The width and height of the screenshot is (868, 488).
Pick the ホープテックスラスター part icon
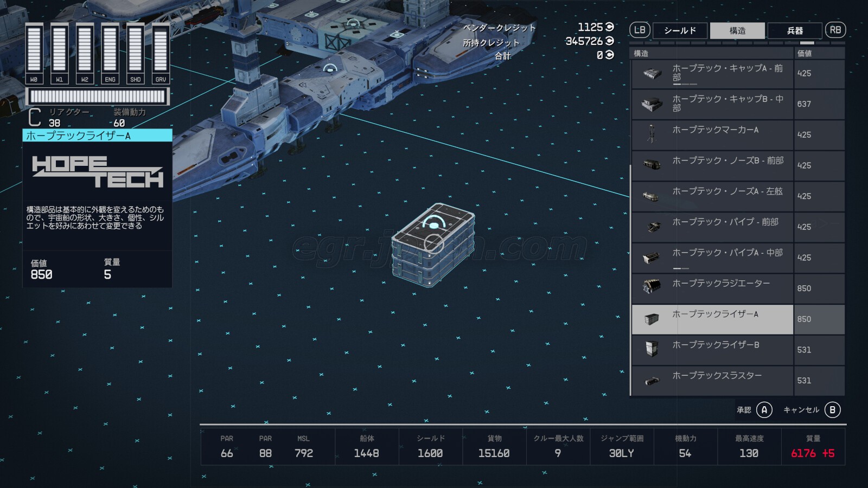(652, 381)
